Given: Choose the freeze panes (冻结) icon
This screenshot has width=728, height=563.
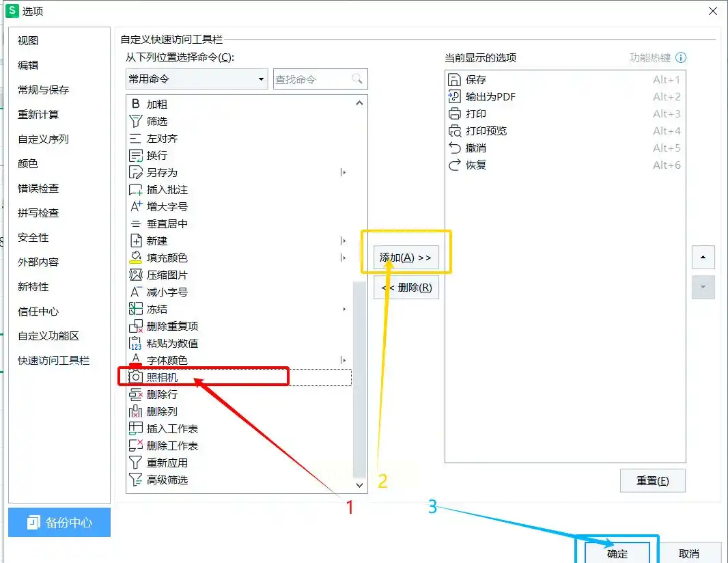Looking at the screenshot, I should click(x=135, y=308).
